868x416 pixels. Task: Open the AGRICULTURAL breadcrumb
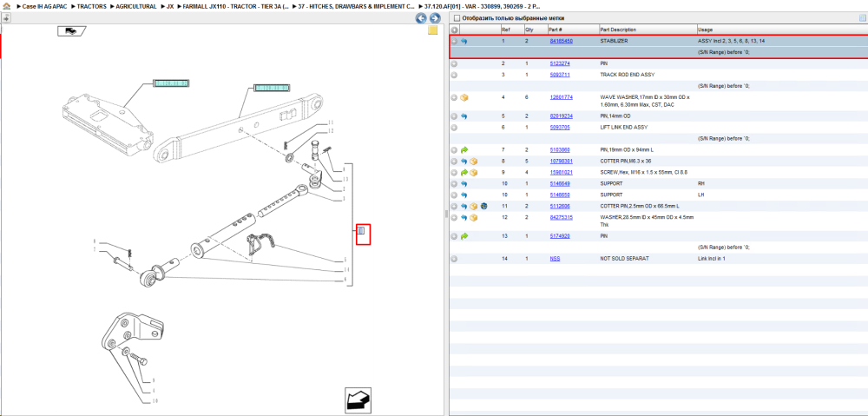pos(136,6)
